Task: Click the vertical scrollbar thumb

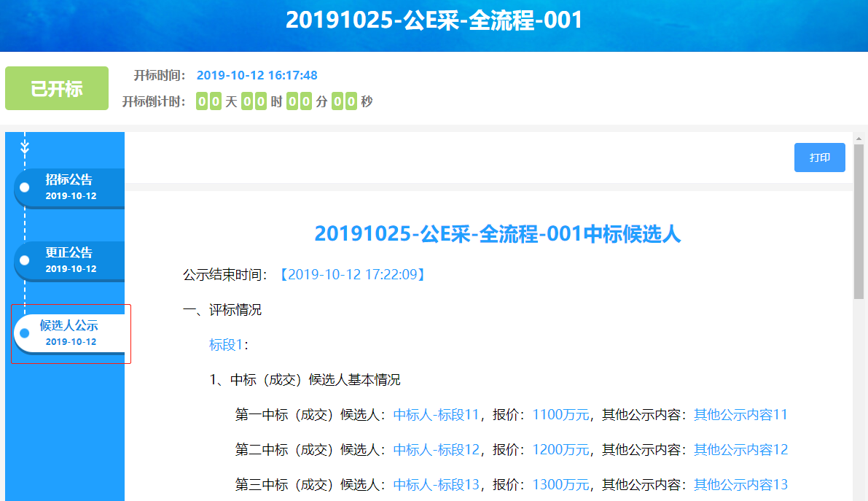Action: pyautogui.click(x=859, y=219)
